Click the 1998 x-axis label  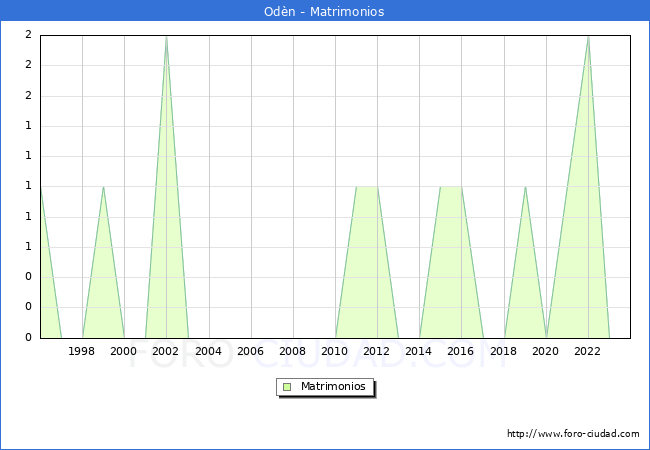coord(82,351)
